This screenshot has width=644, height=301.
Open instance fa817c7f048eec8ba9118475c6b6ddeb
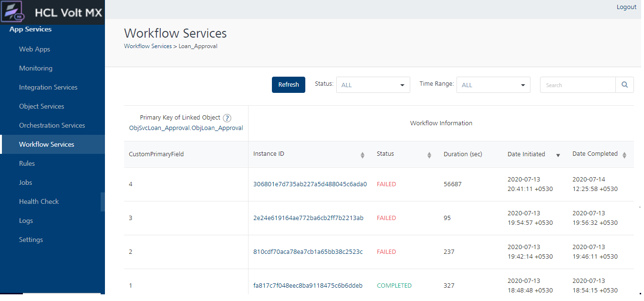click(308, 286)
